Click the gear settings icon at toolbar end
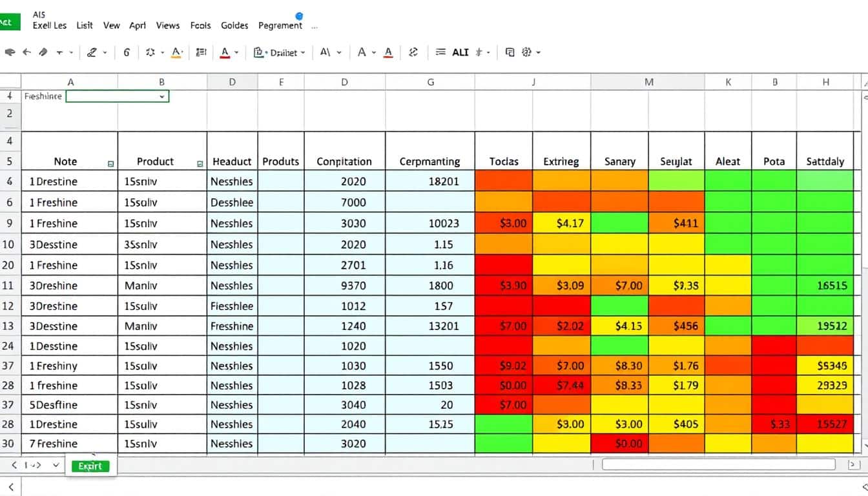 click(526, 52)
